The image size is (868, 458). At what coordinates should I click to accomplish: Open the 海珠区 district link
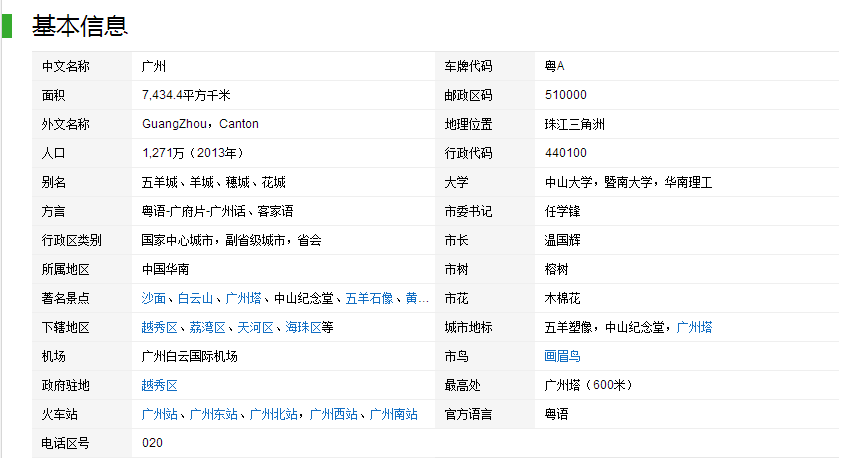coord(303,327)
